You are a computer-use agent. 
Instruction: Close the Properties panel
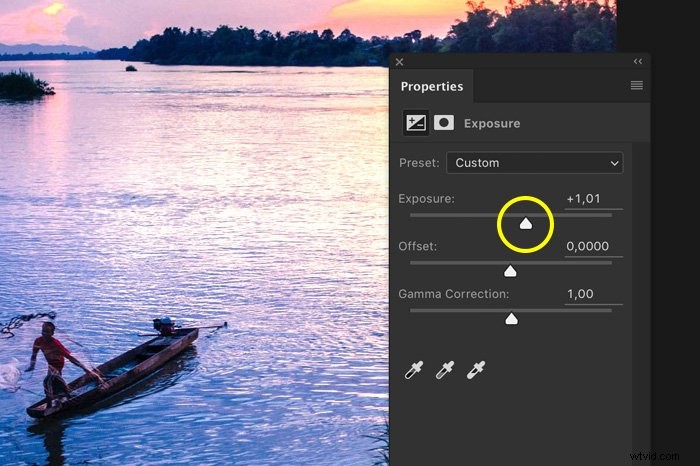pyautogui.click(x=400, y=62)
